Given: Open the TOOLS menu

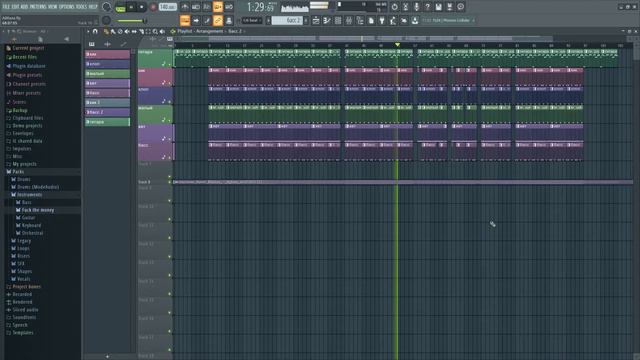Looking at the screenshot, I should [81, 7].
